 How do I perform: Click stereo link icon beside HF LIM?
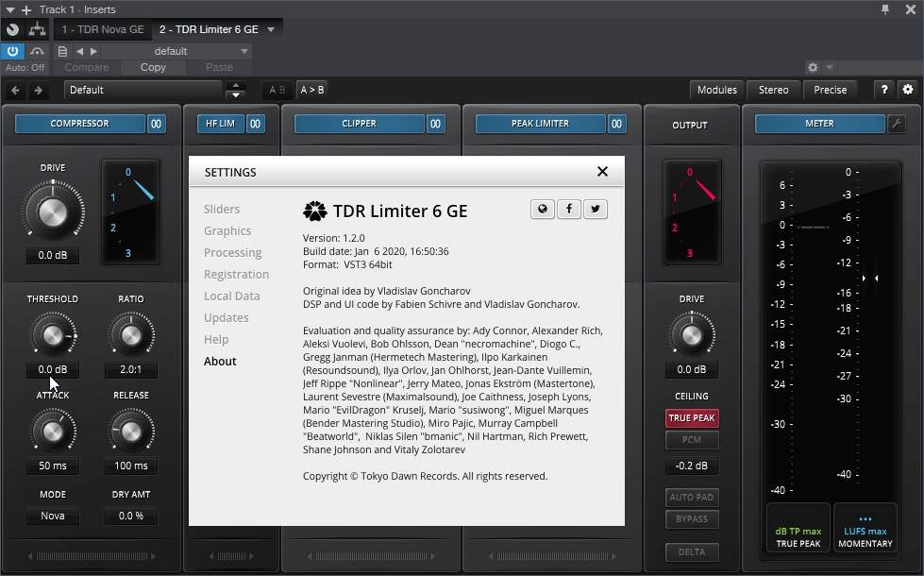[x=255, y=124]
